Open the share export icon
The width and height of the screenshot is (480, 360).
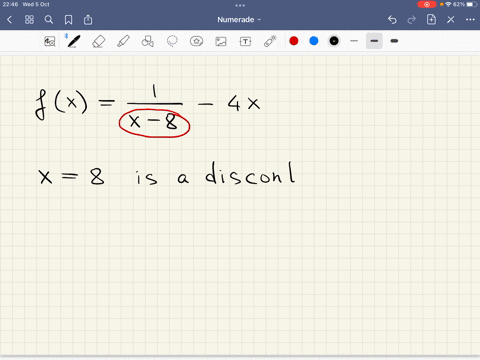88,20
